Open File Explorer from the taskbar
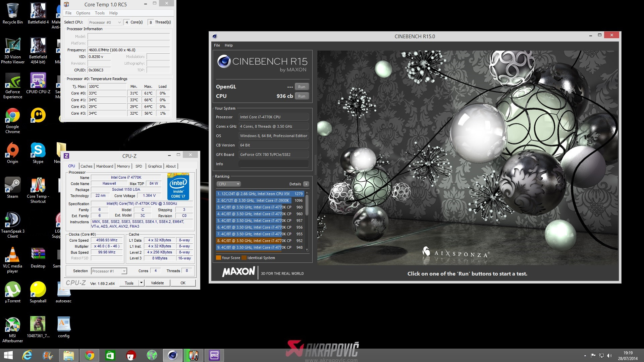This screenshot has width=644, height=362. tap(68, 355)
